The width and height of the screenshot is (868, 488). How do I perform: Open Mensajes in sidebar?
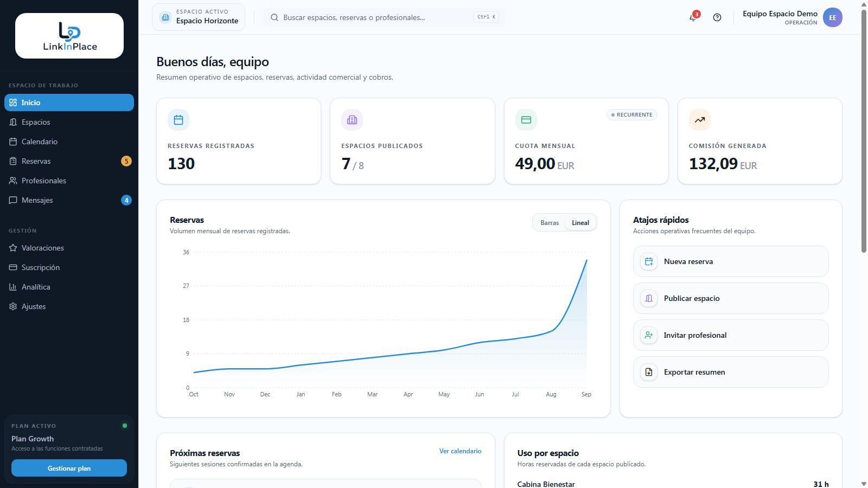click(69, 200)
